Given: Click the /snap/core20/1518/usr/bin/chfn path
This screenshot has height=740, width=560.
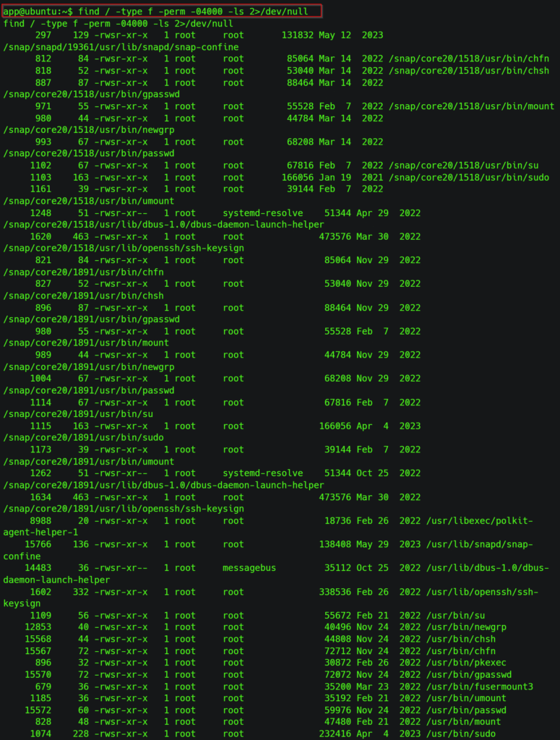Looking at the screenshot, I should click(488, 59).
